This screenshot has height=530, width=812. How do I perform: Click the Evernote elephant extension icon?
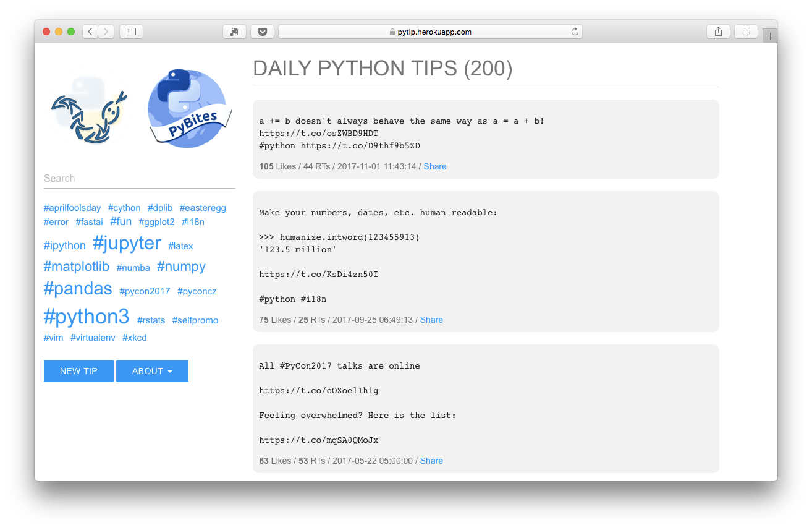(234, 32)
